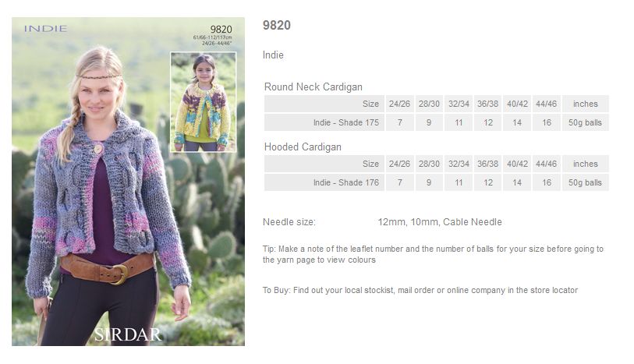Viewport: 634px width, 364px height.
Task: Select the Indie - Shade 175 row label
Action: point(324,122)
